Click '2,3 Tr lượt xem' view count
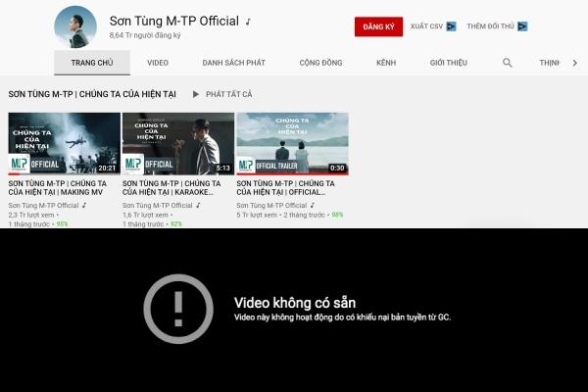This screenshot has width=588, height=392. tap(31, 215)
